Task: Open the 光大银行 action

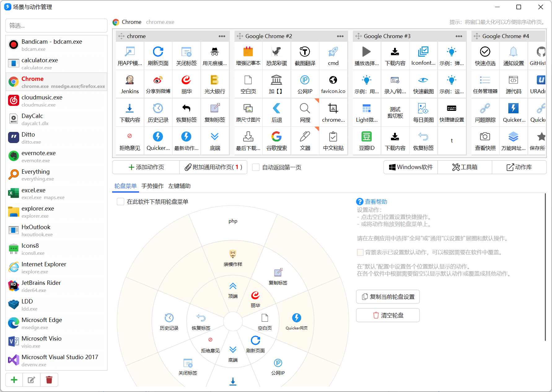Action: (215, 84)
